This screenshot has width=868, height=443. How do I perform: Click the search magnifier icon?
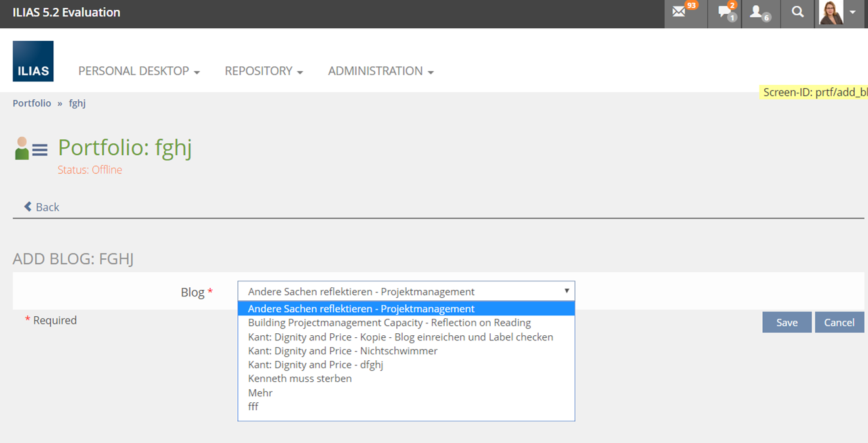(x=798, y=12)
